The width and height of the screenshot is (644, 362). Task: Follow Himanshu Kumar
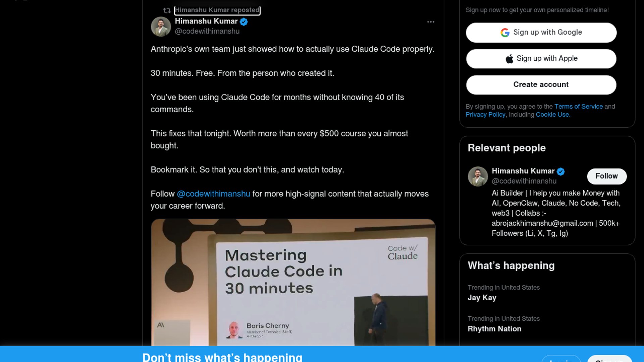click(606, 176)
